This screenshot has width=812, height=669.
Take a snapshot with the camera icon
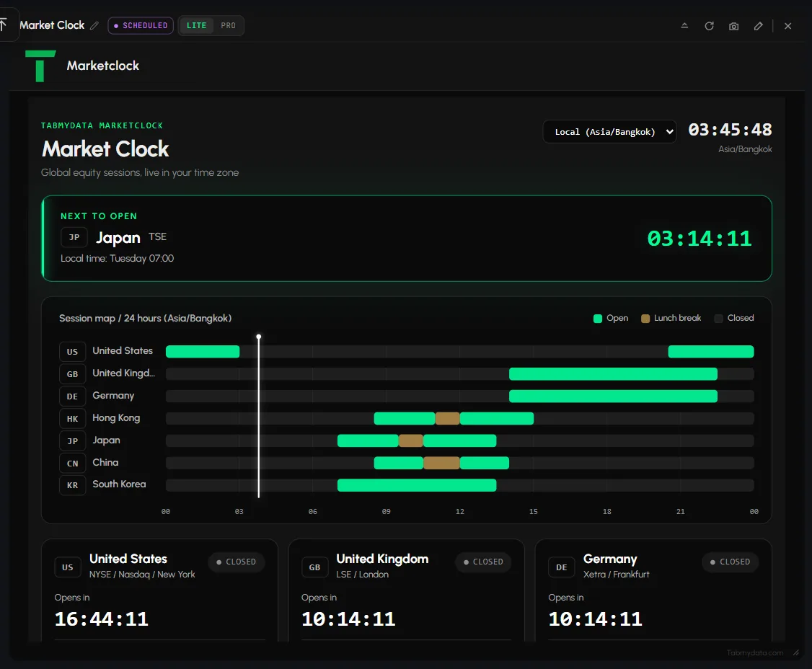click(734, 26)
